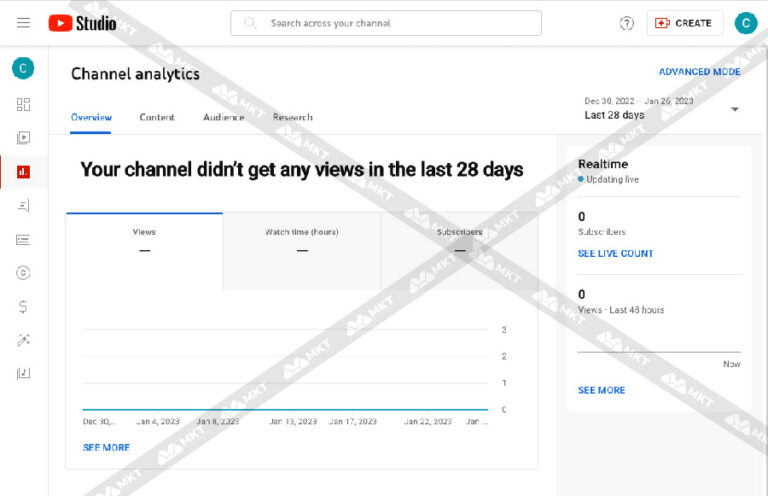Click the Jan 22, 2023 axis label

tap(428, 422)
